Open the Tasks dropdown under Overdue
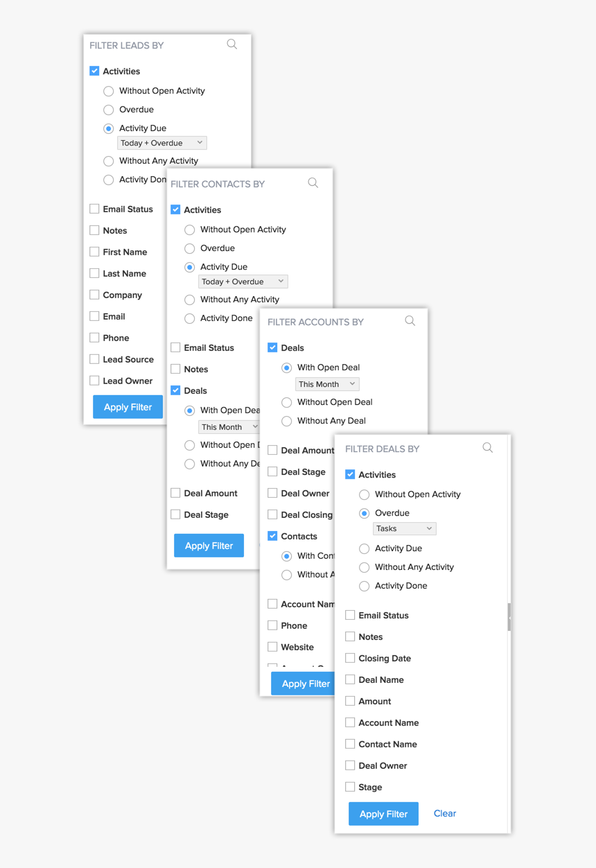 tap(404, 528)
